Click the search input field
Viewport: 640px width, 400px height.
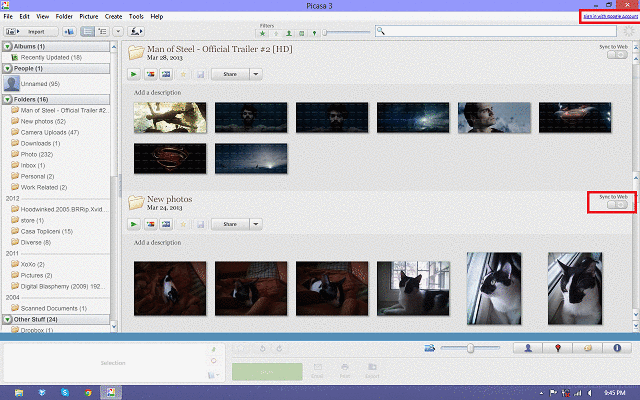pyautogui.click(x=496, y=31)
